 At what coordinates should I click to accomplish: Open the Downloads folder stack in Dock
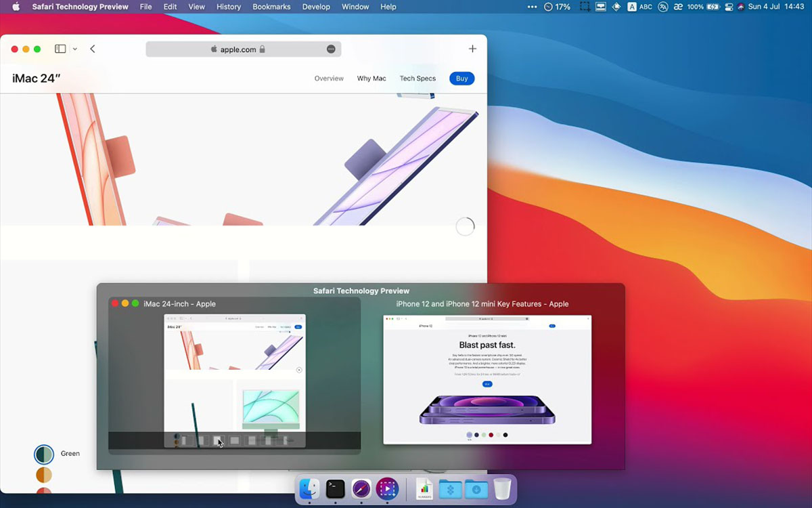point(476,488)
